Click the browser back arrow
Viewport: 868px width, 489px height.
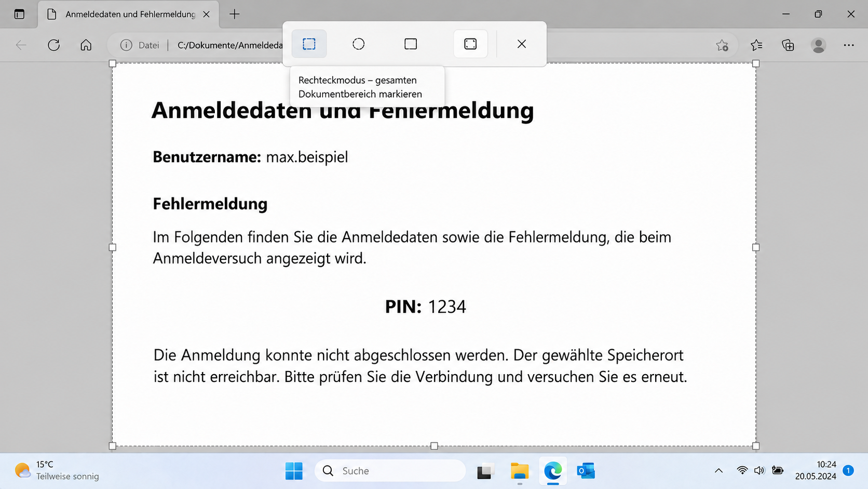(21, 45)
